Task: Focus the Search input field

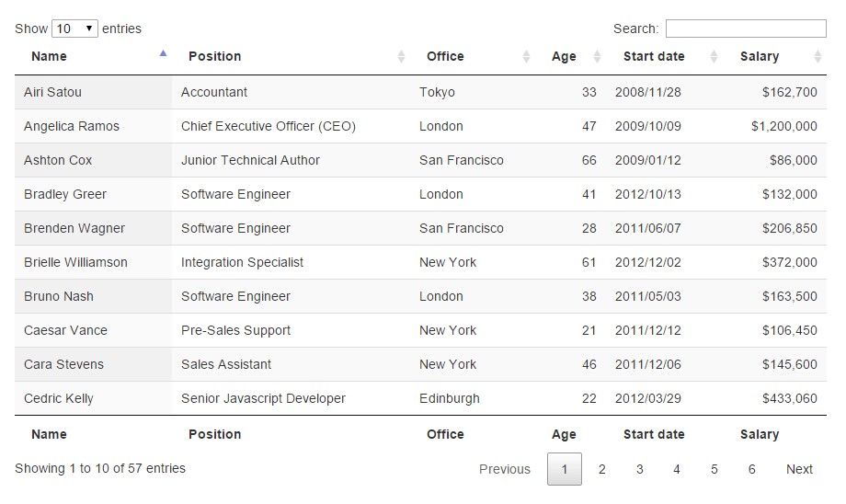Action: pos(745,29)
